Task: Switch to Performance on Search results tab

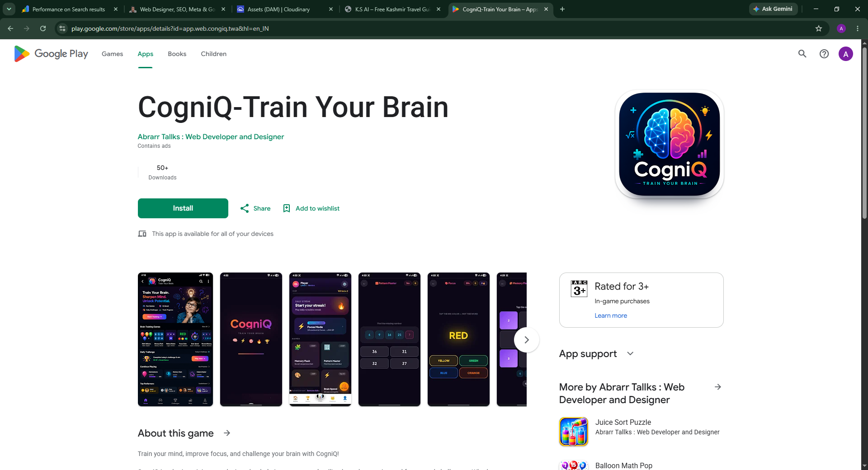Action: pyautogui.click(x=70, y=9)
